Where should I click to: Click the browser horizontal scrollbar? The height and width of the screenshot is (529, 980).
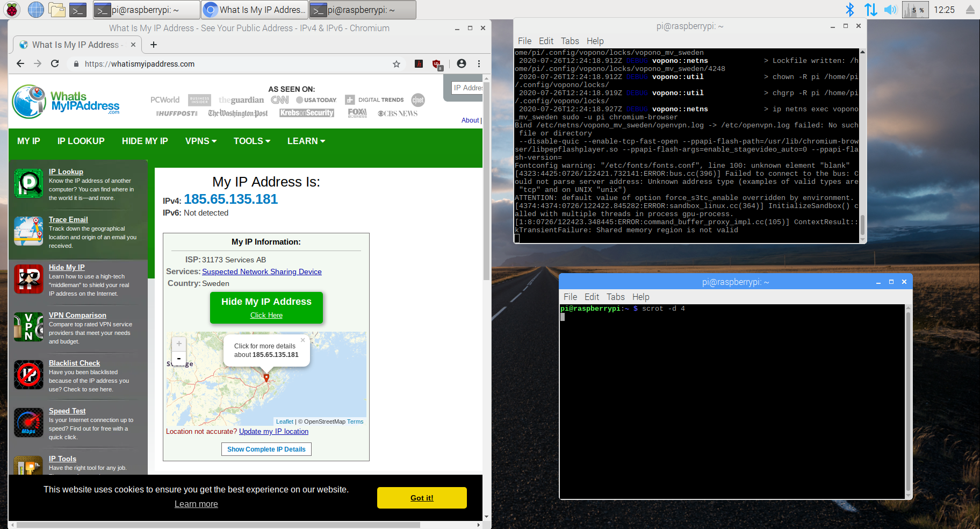click(218, 525)
